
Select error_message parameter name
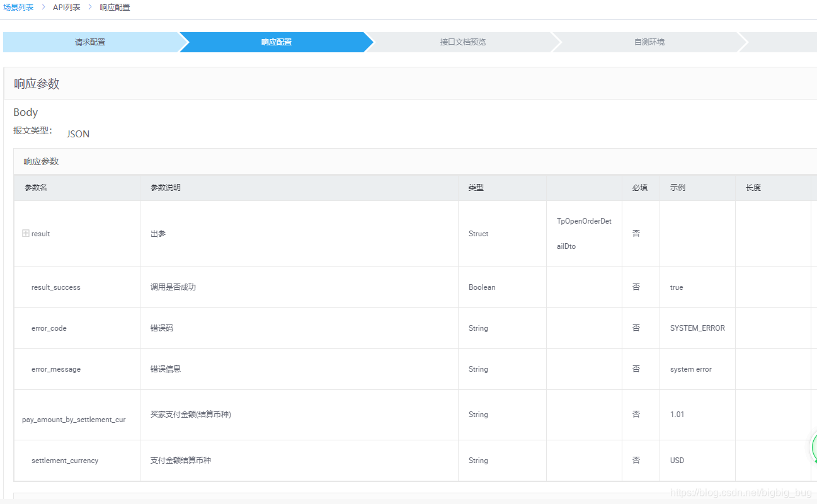[56, 369]
